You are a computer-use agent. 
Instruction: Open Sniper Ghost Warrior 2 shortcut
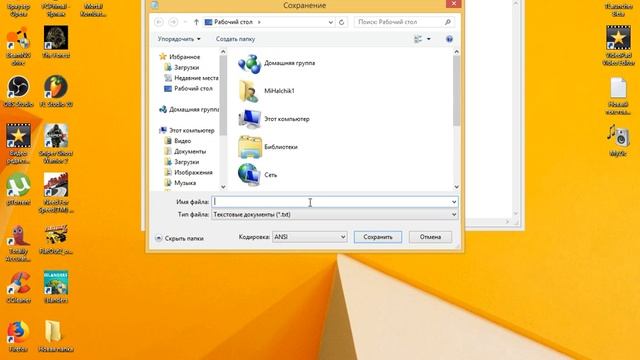tap(56, 144)
